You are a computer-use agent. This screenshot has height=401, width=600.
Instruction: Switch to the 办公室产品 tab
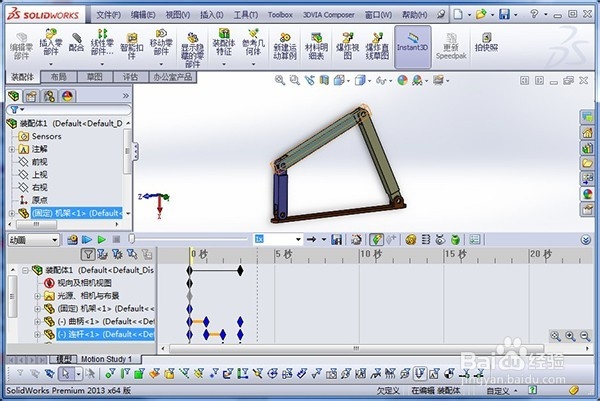[x=173, y=77]
